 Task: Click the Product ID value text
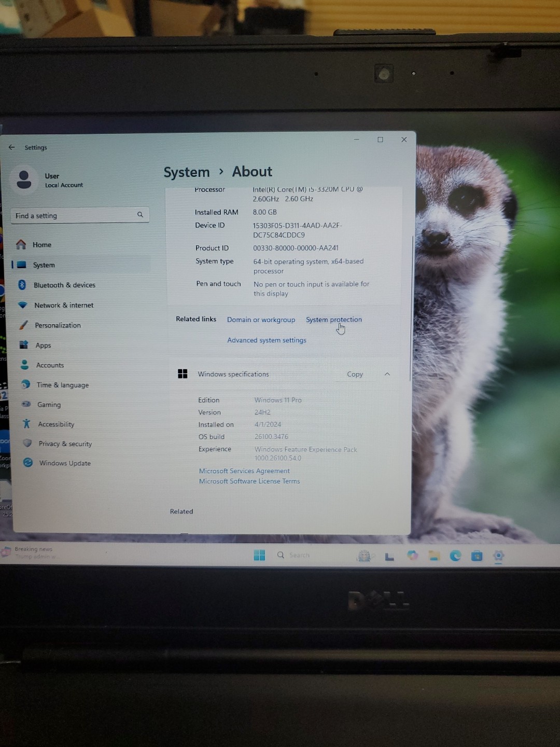click(296, 248)
